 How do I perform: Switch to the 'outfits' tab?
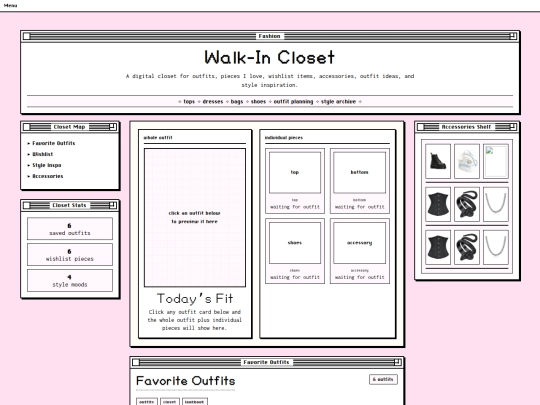[x=147, y=402]
